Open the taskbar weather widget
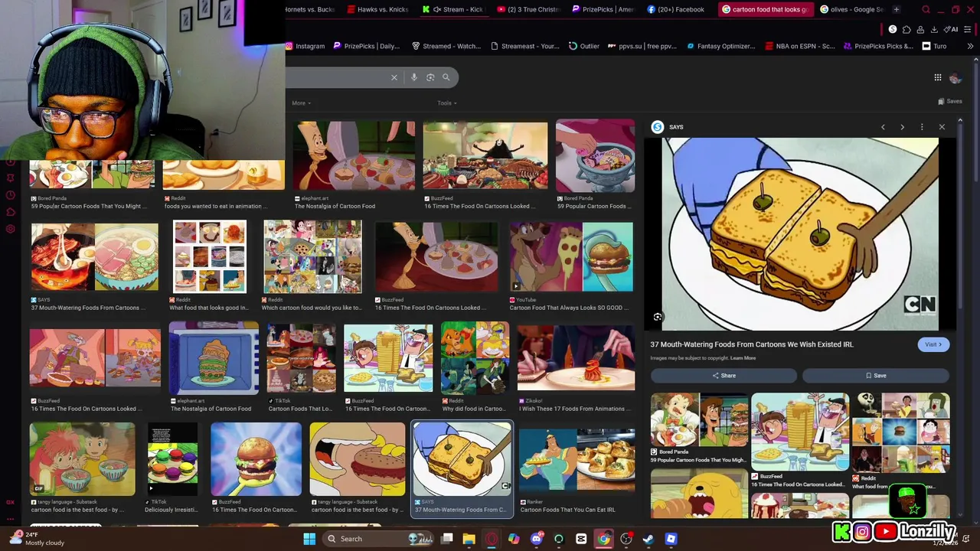Image resolution: width=980 pixels, height=551 pixels. pos(36,539)
